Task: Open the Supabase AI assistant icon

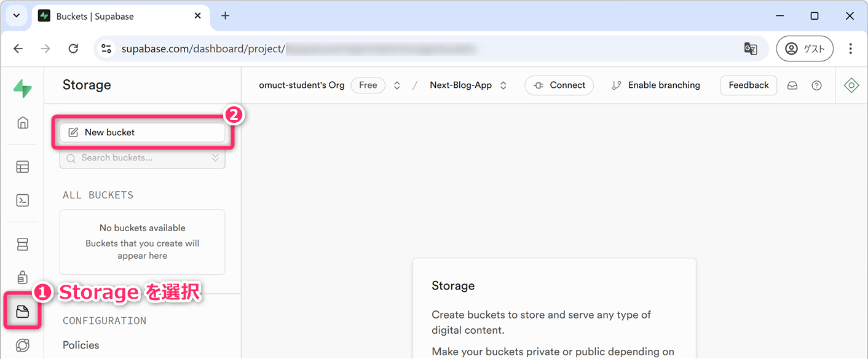Action: pyautogui.click(x=851, y=85)
